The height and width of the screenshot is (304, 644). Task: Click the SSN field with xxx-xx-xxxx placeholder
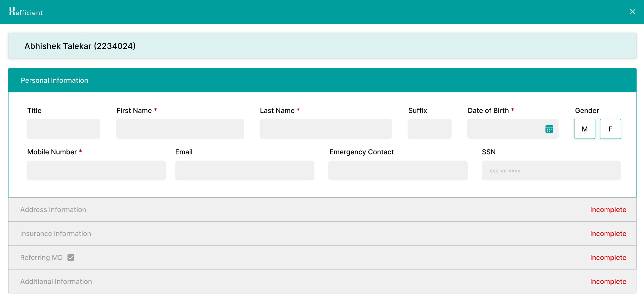(551, 170)
